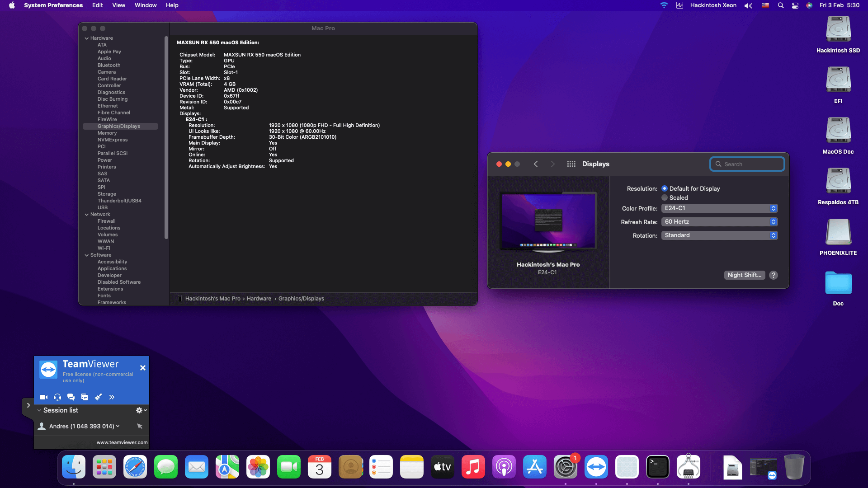Viewport: 868px width, 488px height.
Task: Collapse the Network tree section
Action: [x=86, y=215]
